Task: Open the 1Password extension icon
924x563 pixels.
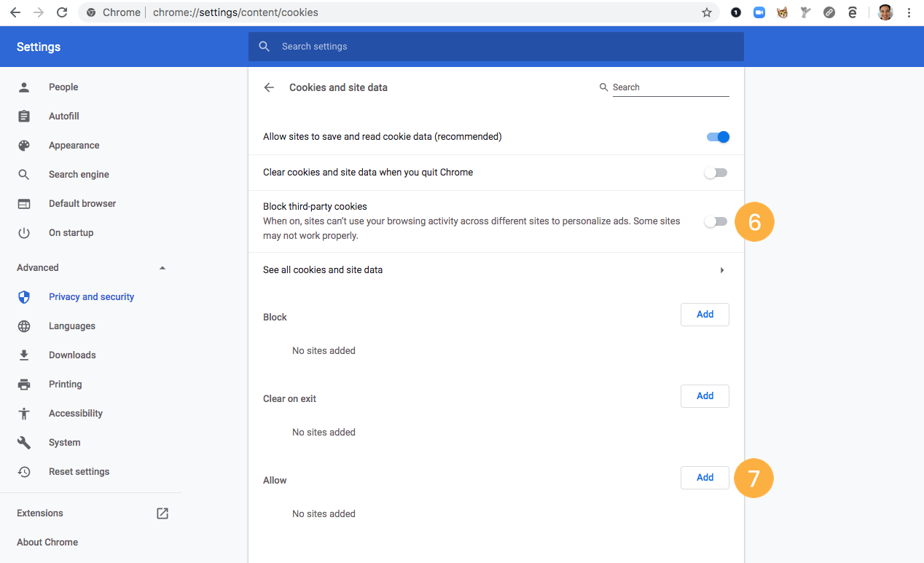Action: 736,12
